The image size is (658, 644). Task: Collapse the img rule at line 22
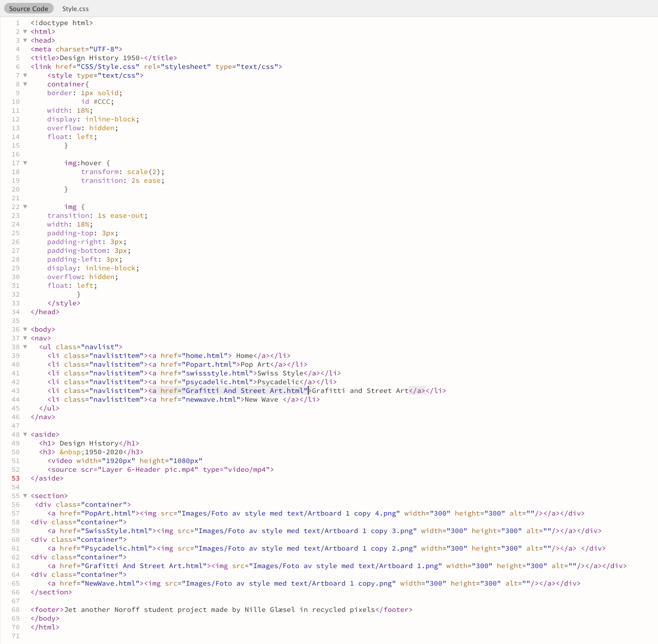point(25,207)
